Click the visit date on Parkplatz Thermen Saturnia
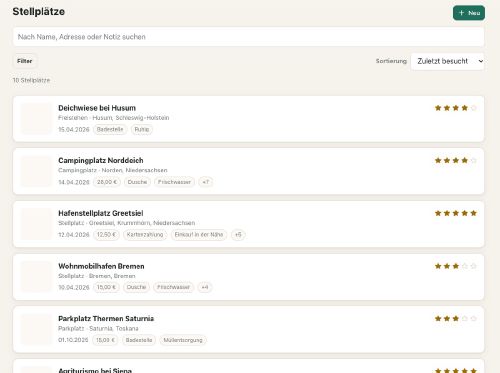Viewport: 500px width, 373px height. [x=73, y=340]
